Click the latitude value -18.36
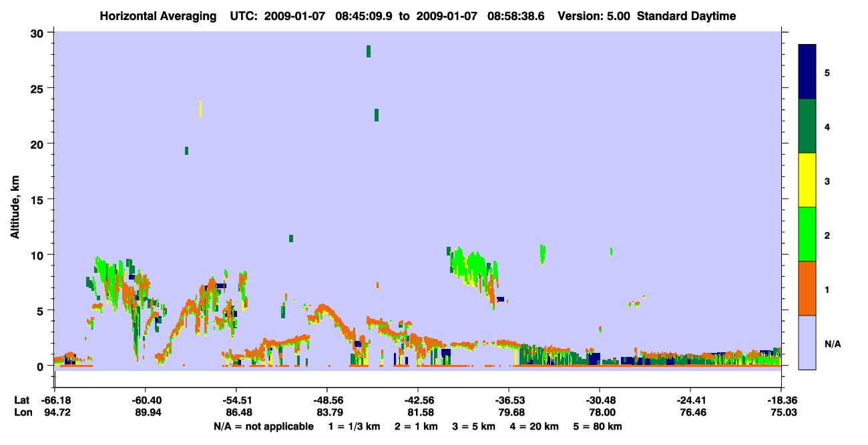This screenshot has width=868, height=445. point(781,400)
